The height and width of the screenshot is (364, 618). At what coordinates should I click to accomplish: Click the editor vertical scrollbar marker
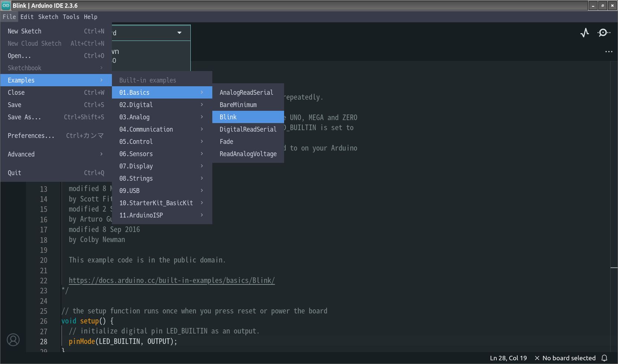click(614, 267)
